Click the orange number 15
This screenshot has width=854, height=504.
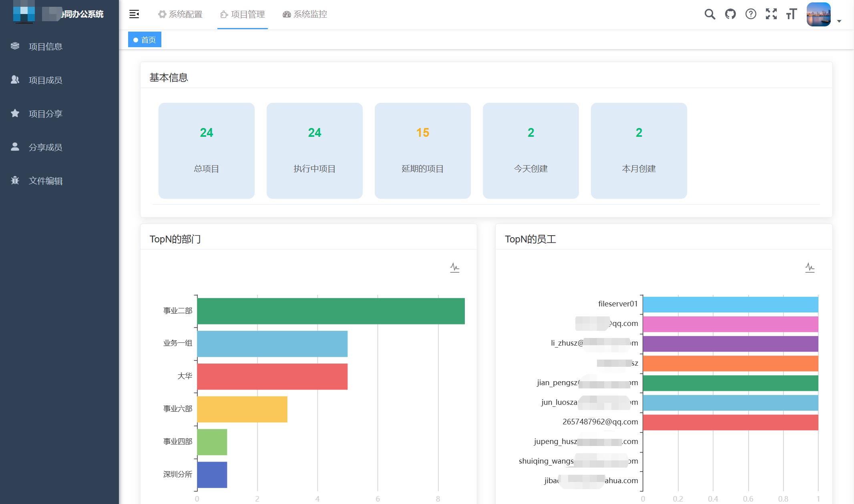pos(423,133)
